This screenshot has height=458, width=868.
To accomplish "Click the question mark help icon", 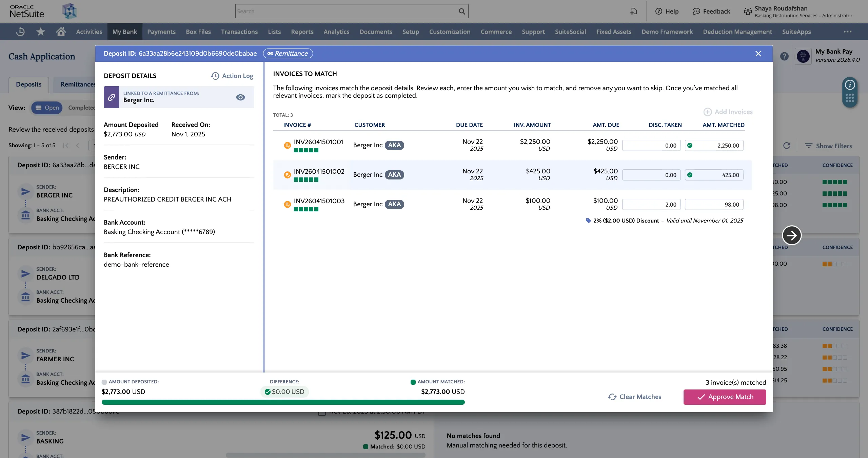I will point(784,56).
